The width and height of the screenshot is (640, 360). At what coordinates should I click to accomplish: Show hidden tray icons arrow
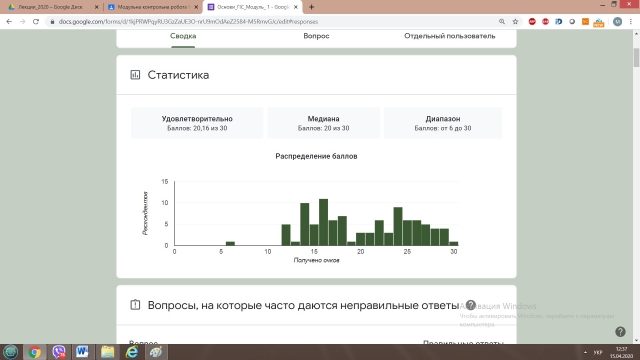[x=585, y=352]
